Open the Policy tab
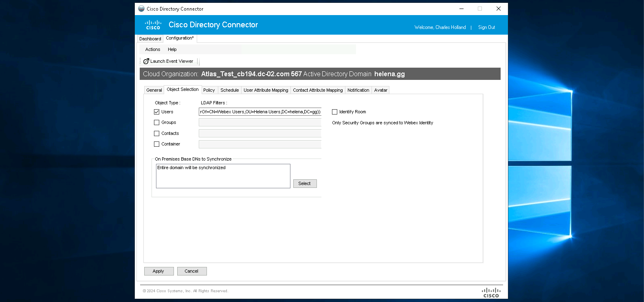Screen dimensions: 644x302 click(x=209, y=90)
